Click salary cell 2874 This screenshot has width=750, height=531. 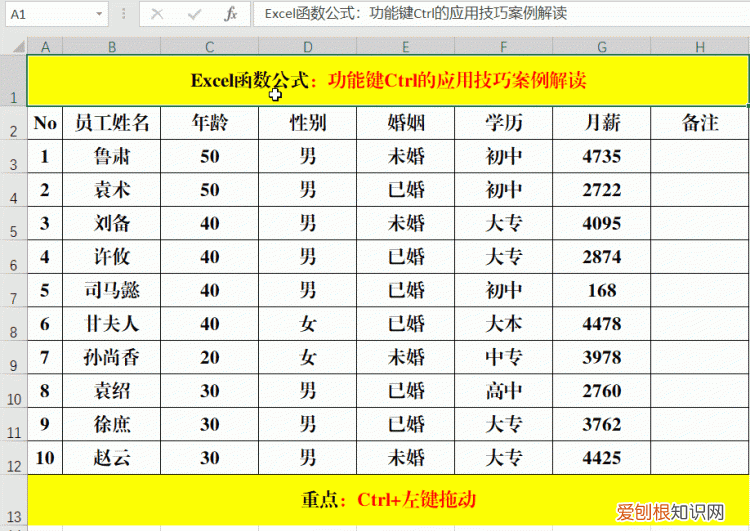tap(602, 257)
